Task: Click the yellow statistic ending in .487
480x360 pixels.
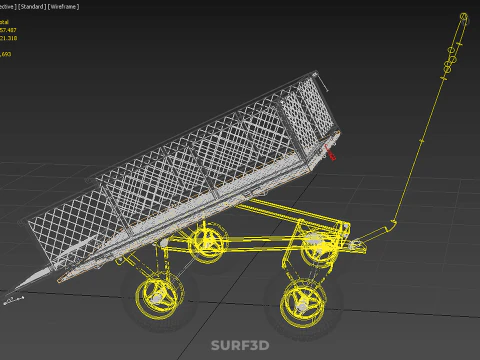Action: click(x=8, y=30)
